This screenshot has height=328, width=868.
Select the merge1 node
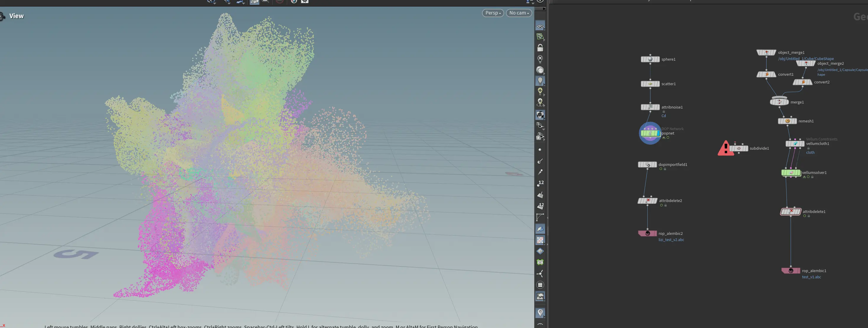(779, 101)
